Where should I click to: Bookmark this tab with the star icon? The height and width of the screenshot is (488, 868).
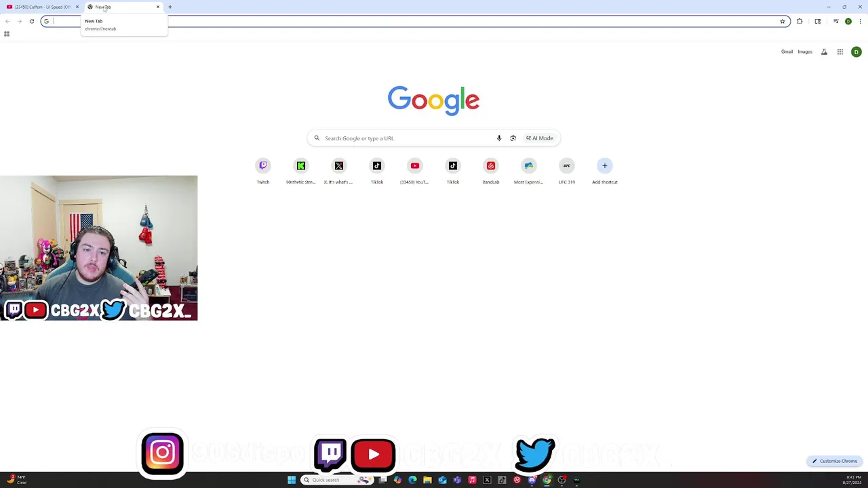[783, 21]
